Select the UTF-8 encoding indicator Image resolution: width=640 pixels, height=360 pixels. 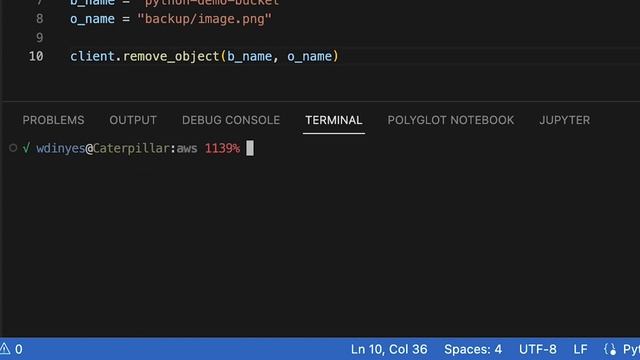coord(538,349)
